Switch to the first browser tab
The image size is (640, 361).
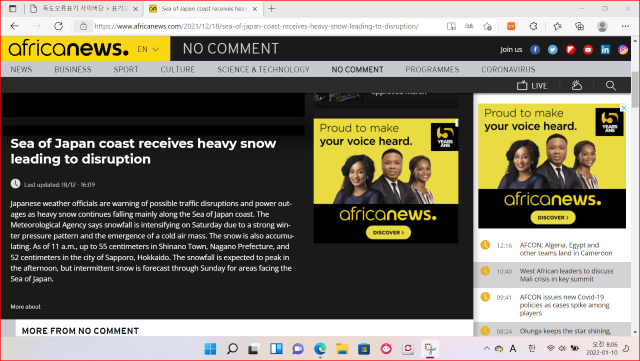(x=84, y=9)
